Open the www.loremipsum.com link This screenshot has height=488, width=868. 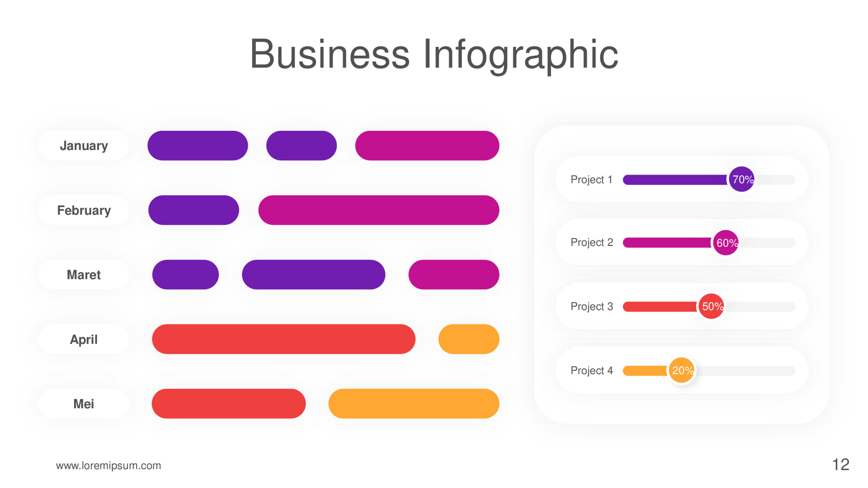tap(108, 466)
